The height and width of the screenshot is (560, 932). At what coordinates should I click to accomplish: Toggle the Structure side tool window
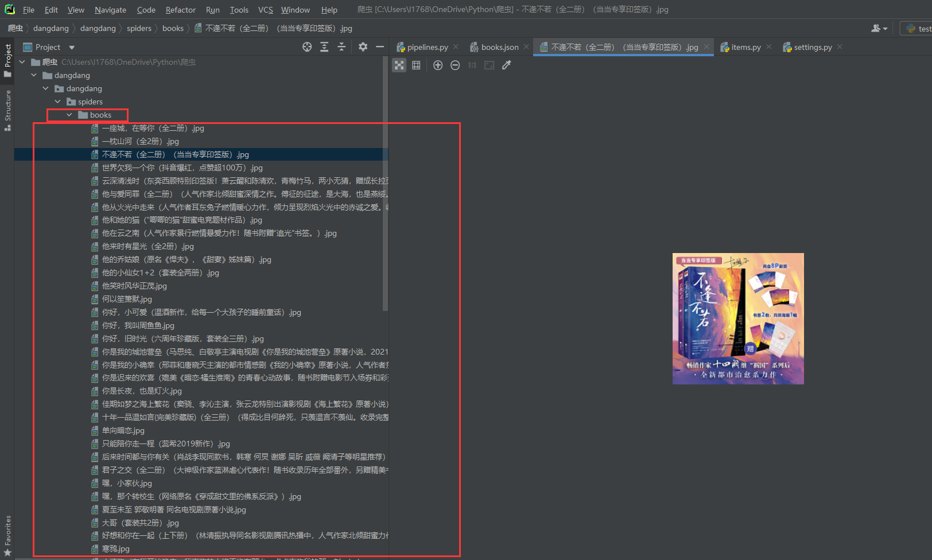coord(7,110)
